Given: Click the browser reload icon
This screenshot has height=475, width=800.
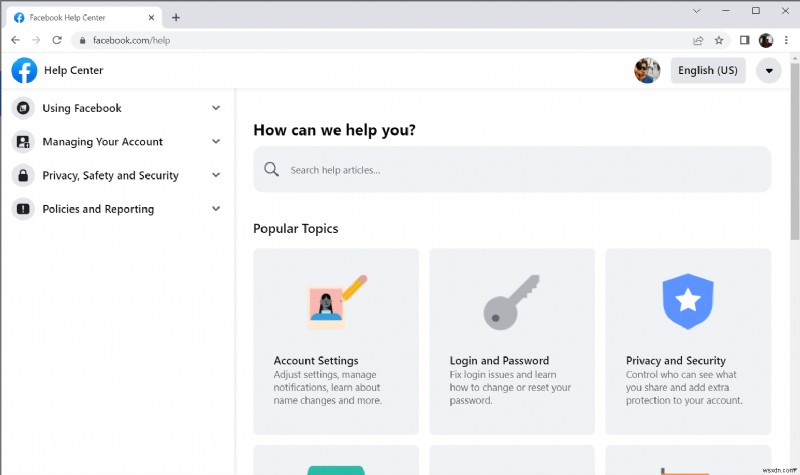Looking at the screenshot, I should pyautogui.click(x=57, y=40).
